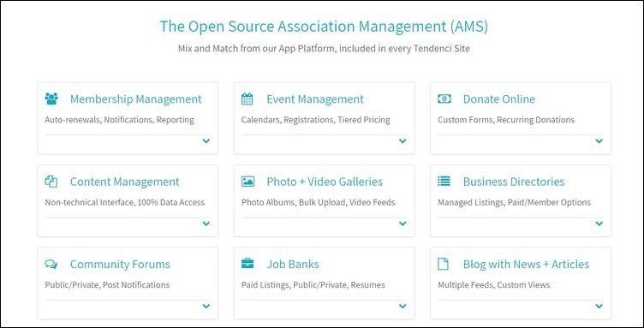Screen dimensions: 644x328
Task: Open the Membership Management heading link
Action: click(x=136, y=99)
